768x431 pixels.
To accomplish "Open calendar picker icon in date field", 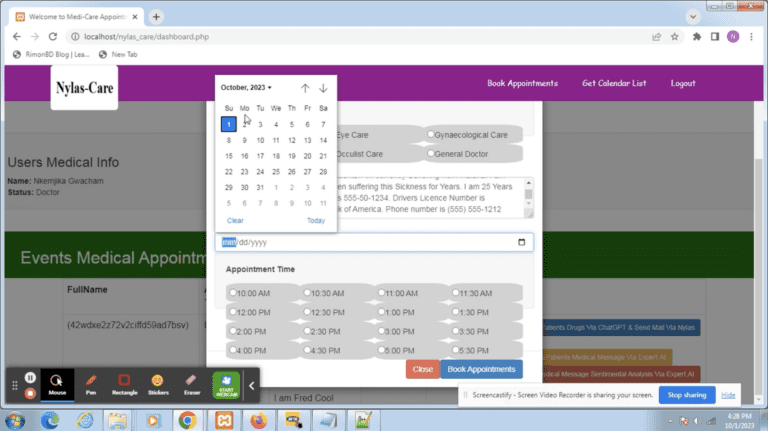I will coord(521,242).
